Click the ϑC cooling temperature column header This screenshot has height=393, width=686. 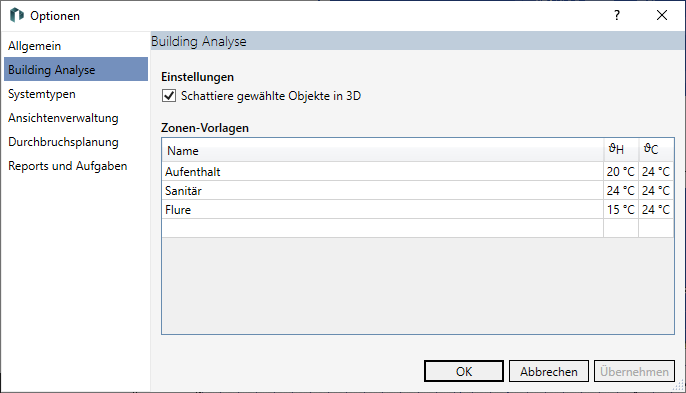(656, 150)
